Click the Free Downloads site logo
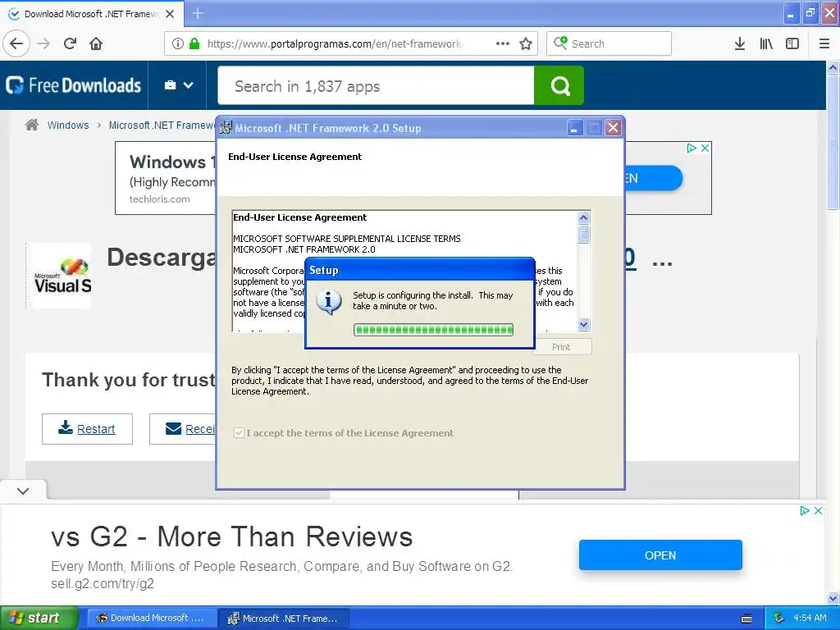 click(73, 85)
